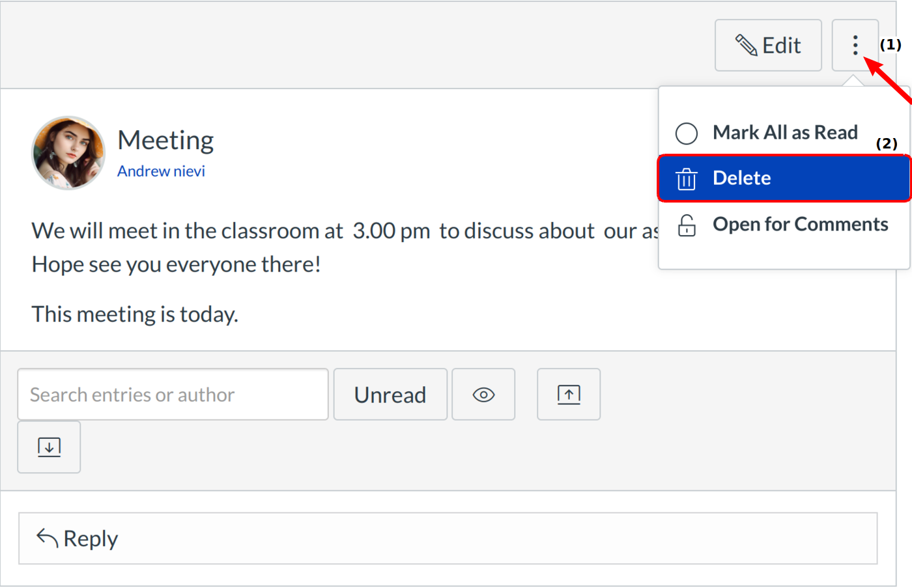Choose Mark All as Read option
Screen dimensions: 912x588
784,133
